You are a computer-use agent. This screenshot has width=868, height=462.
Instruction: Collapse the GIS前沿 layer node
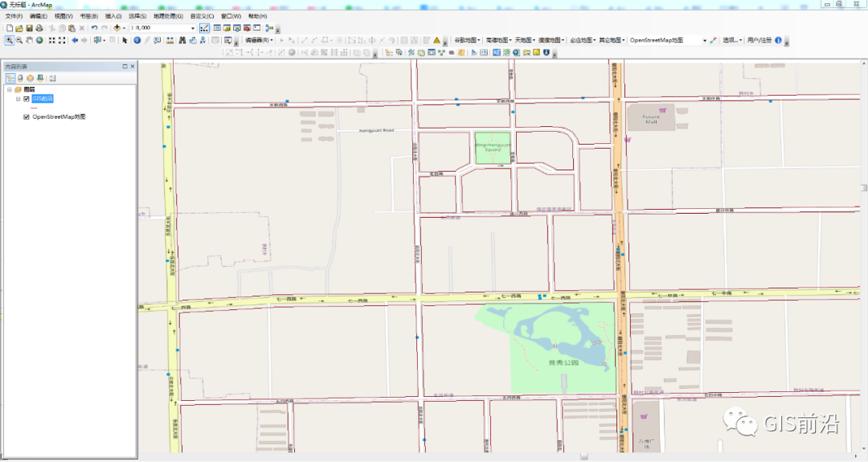pos(18,99)
